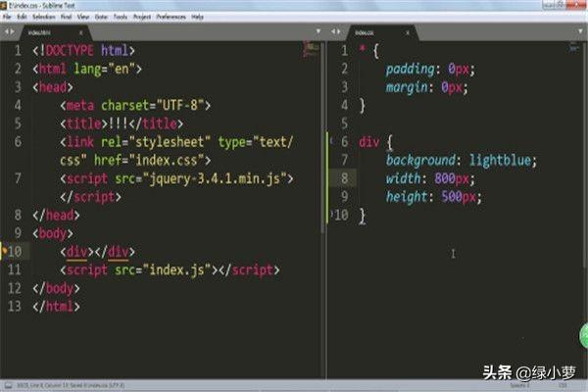Open the Find menu
588x392 pixels.
(66, 17)
